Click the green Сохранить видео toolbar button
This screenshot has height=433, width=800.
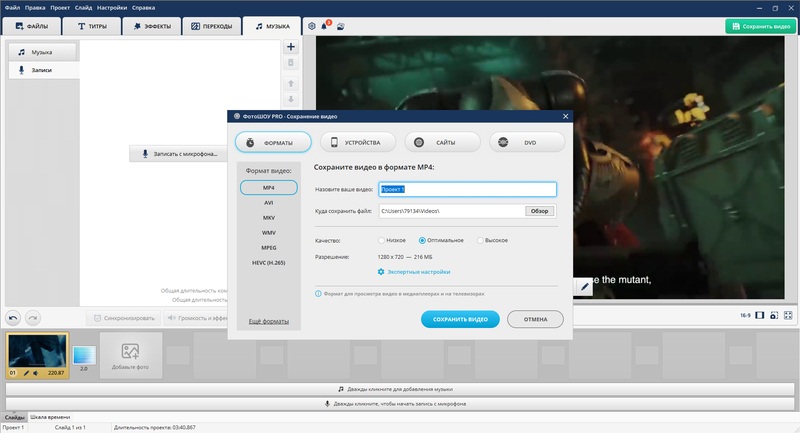[761, 26]
